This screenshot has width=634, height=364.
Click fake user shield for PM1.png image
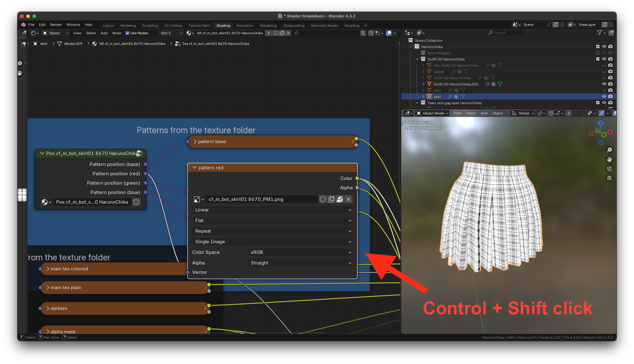[323, 199]
